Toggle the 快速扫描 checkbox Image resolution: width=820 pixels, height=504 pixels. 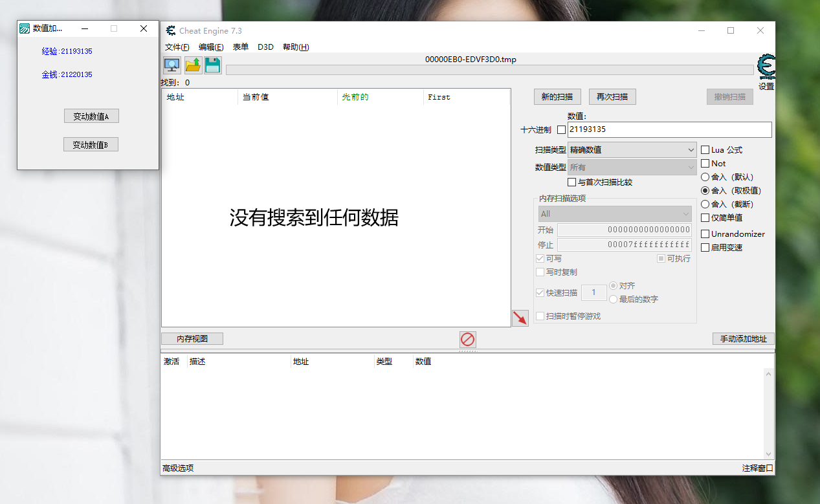click(540, 293)
